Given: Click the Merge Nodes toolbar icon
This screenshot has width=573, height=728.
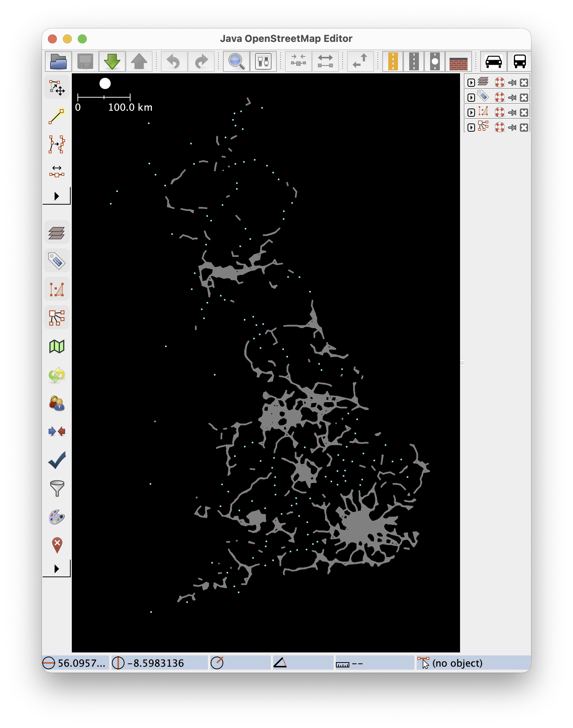Looking at the screenshot, I should coord(298,61).
